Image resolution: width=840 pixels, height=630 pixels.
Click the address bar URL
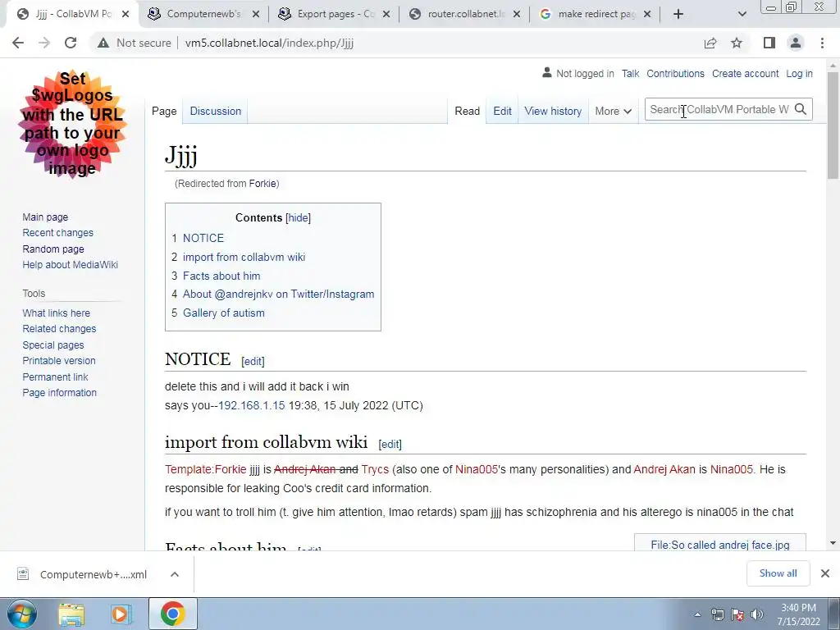pos(269,43)
